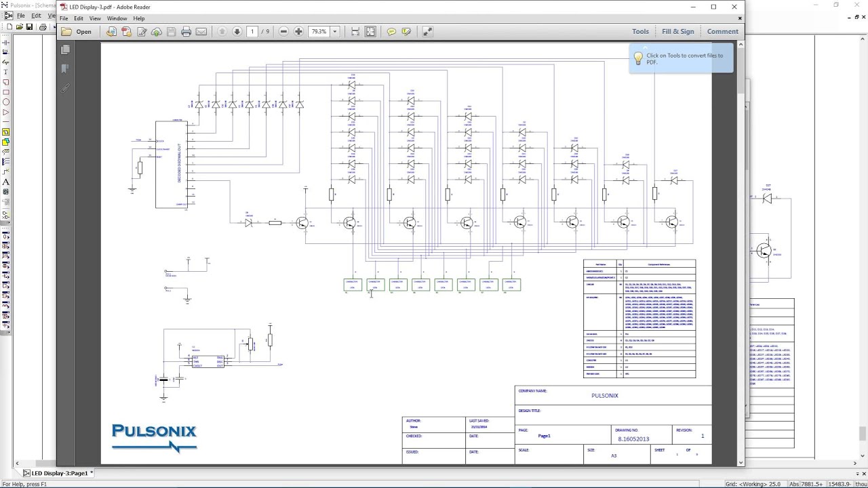Screen dimensions: 868x488
Task: Click the Print file icon in Adobe Reader
Action: 186,32
